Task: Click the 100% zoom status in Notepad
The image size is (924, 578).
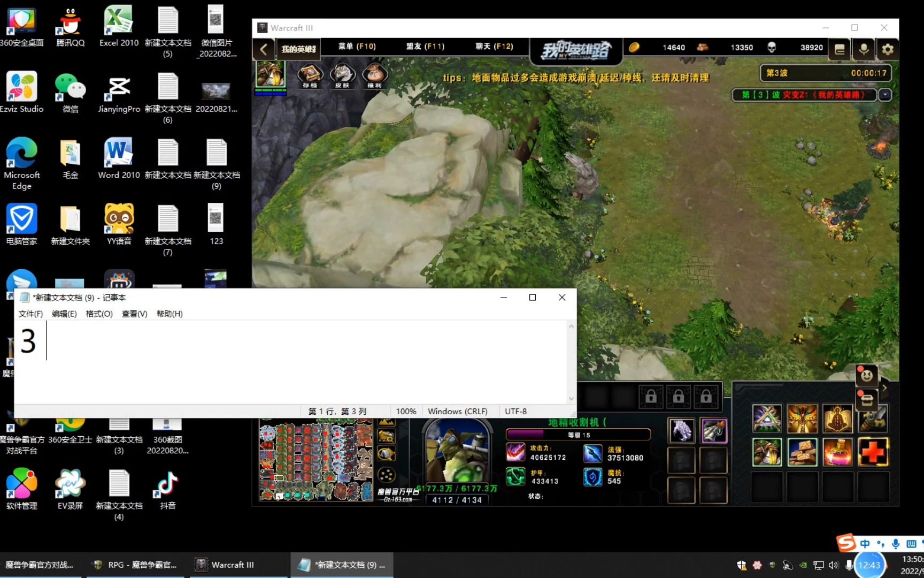Action: 406,411
